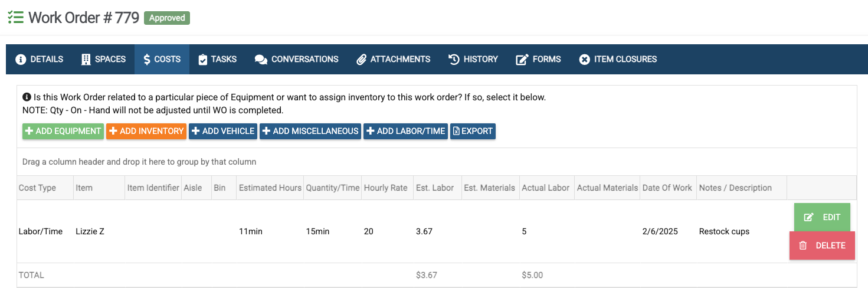The image size is (868, 288).
Task: Click the chat bubbles Conversations icon
Action: (261, 60)
